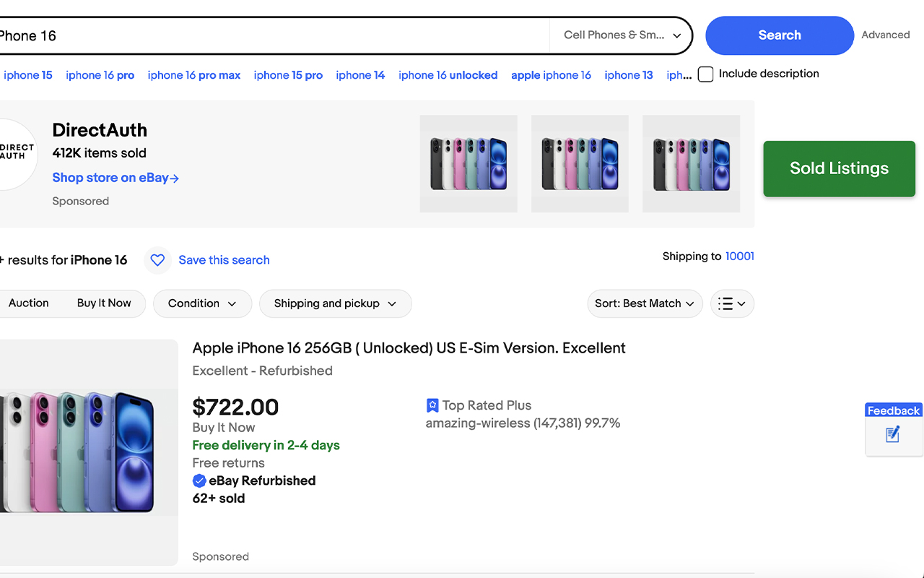The height and width of the screenshot is (578, 924).
Task: Click the Free returns text
Action: pyautogui.click(x=228, y=463)
